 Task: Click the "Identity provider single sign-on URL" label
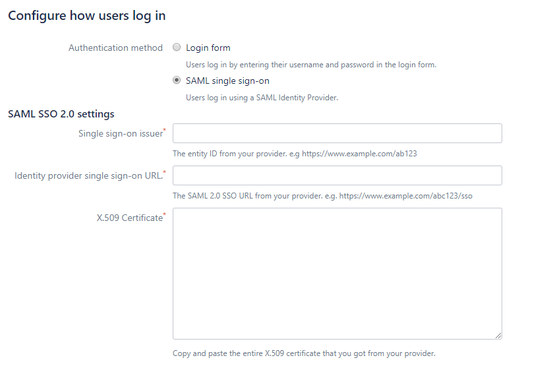(88, 176)
